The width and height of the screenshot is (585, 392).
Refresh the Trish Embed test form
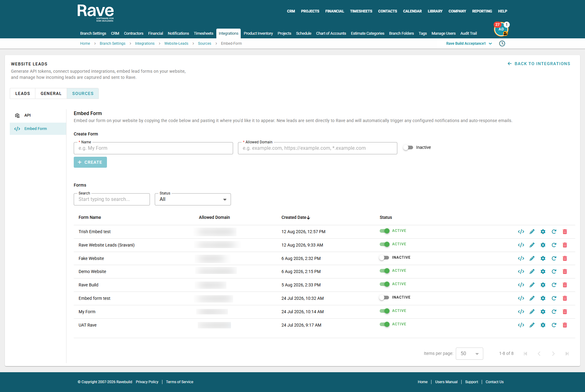(554, 232)
